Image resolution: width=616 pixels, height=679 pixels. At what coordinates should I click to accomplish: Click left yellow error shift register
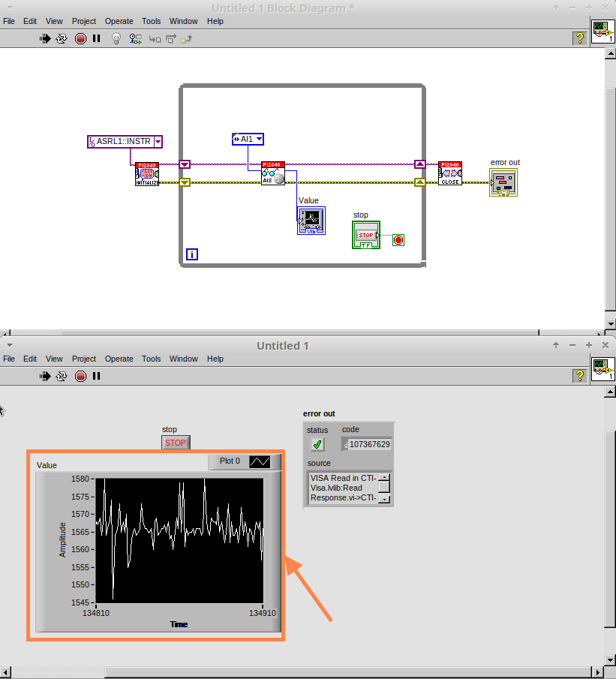185,182
